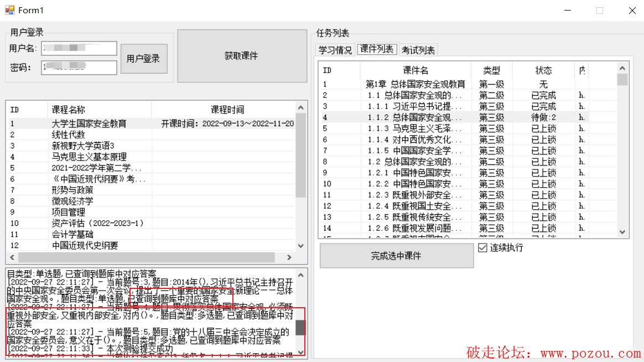The height and width of the screenshot is (362, 644).
Task: Click the 待做:2 status cell
Action: point(543,117)
